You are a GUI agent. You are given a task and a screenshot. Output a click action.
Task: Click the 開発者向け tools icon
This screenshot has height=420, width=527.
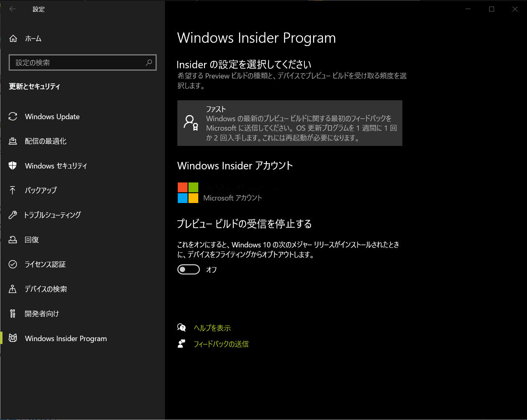(13, 314)
